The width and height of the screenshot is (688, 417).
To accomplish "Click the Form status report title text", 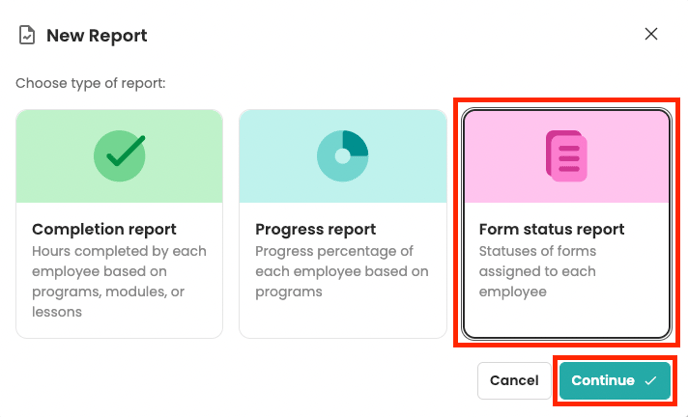I will point(552,229).
